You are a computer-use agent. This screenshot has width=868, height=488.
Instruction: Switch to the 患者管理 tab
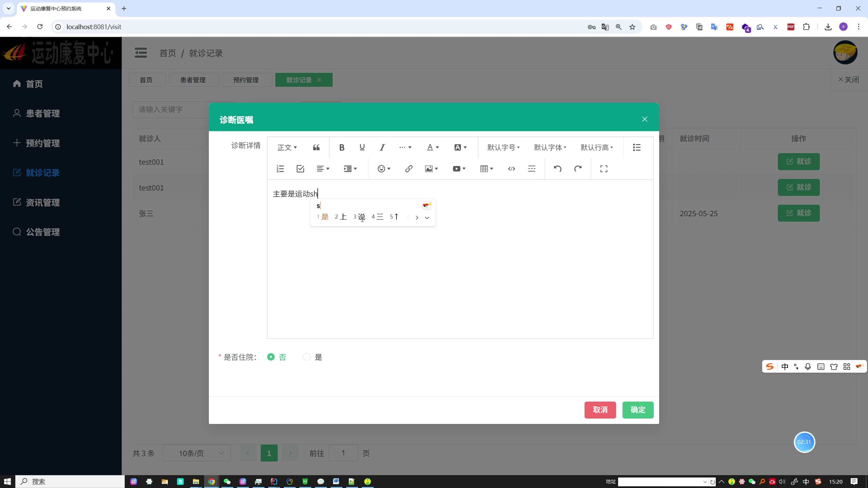pos(194,80)
